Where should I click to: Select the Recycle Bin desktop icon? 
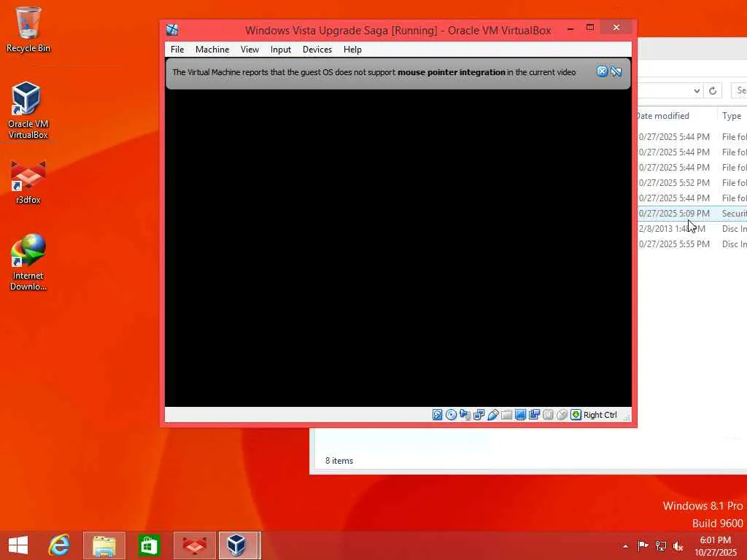click(28, 29)
